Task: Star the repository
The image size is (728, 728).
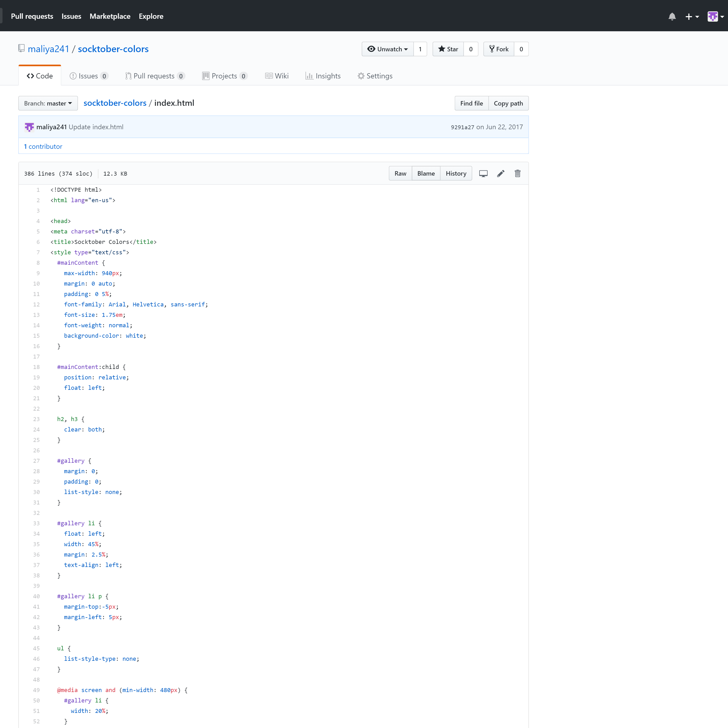Action: pyautogui.click(x=448, y=49)
